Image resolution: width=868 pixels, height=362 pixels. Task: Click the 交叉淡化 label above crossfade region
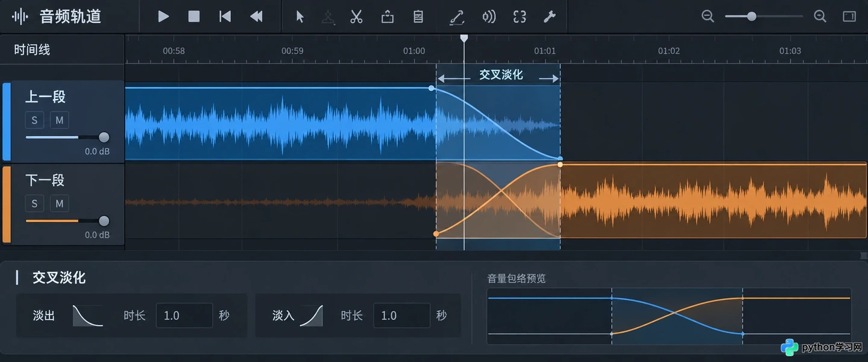[501, 75]
